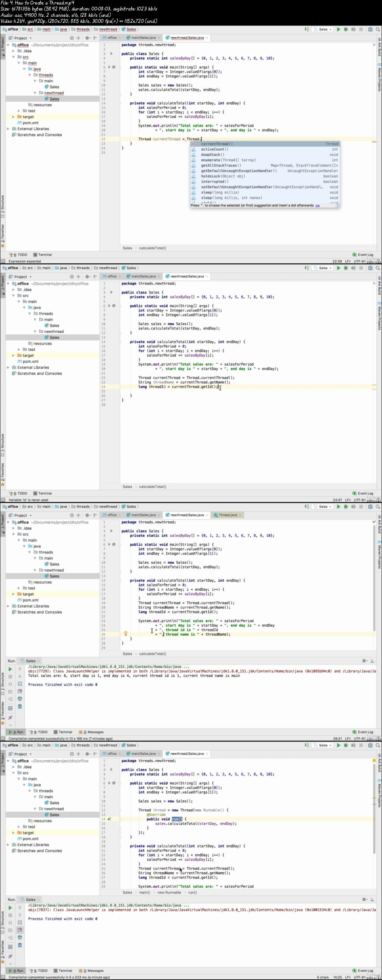The height and width of the screenshot is (980, 382).
Task: Expand the target folder in the 'never used' frame
Action: click(14, 355)
